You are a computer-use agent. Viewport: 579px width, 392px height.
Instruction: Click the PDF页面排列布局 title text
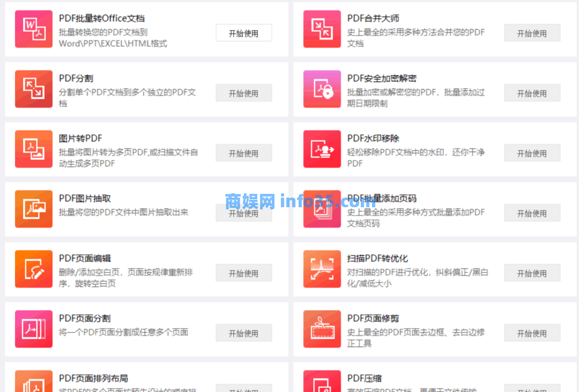pos(93,379)
